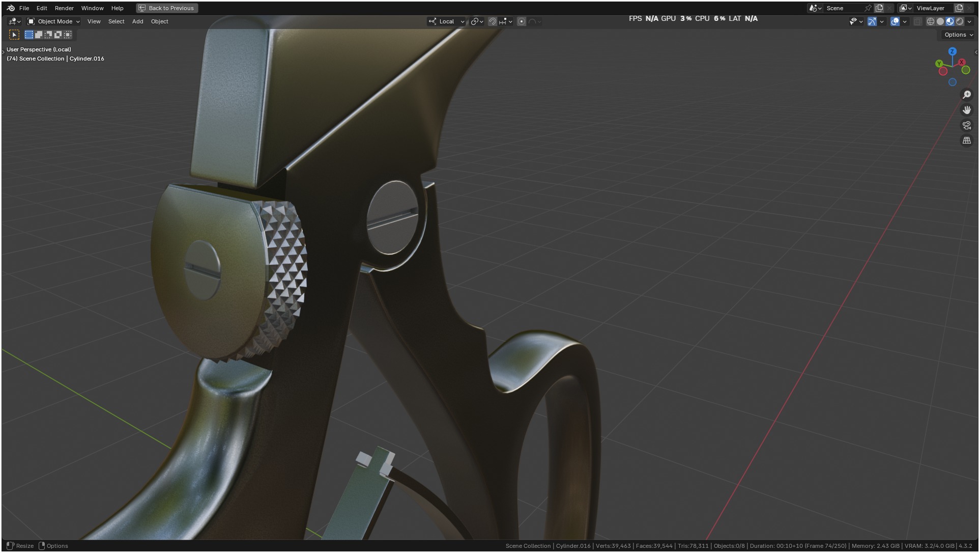Toggle snapping magnet icon

[492, 21]
